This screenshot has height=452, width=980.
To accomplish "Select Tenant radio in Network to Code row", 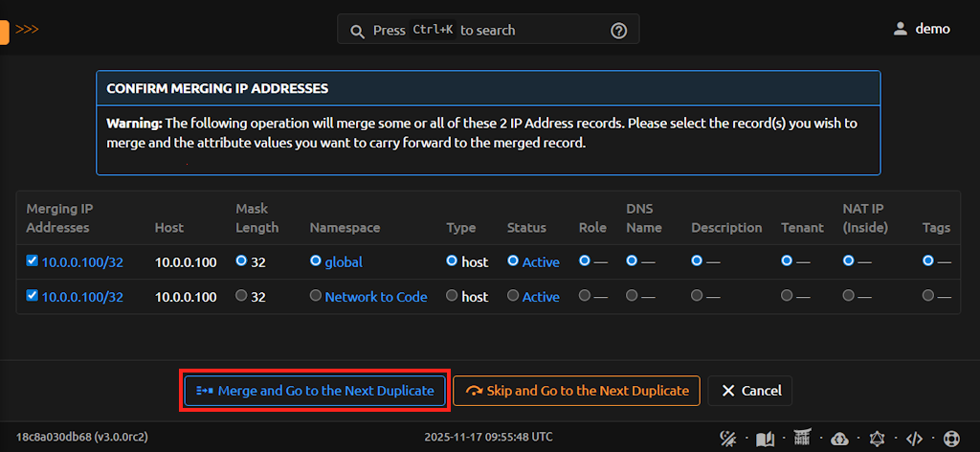I will tap(787, 296).
